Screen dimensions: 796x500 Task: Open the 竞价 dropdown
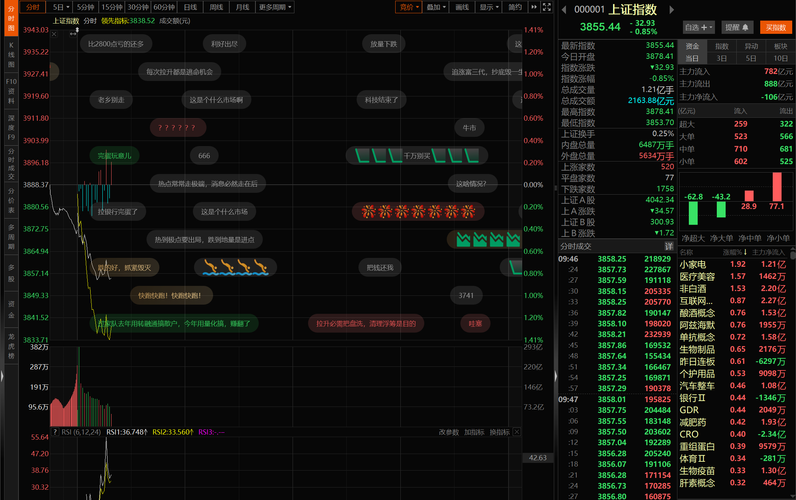coord(409,7)
